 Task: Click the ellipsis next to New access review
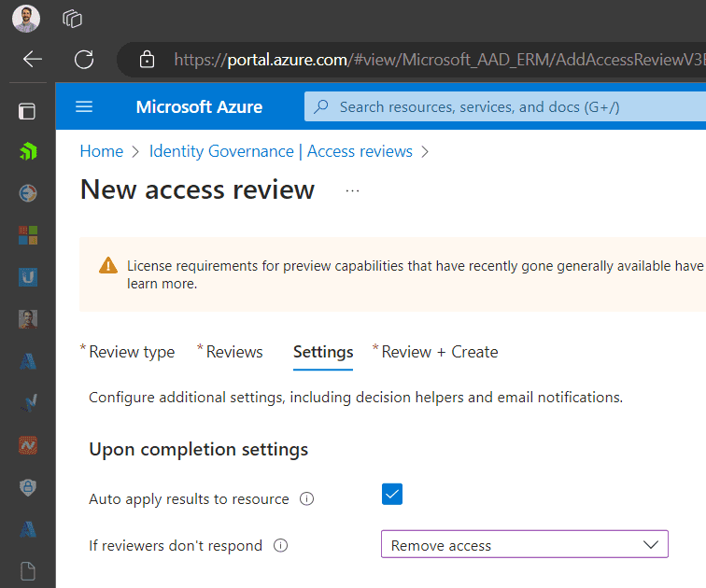pyautogui.click(x=352, y=190)
